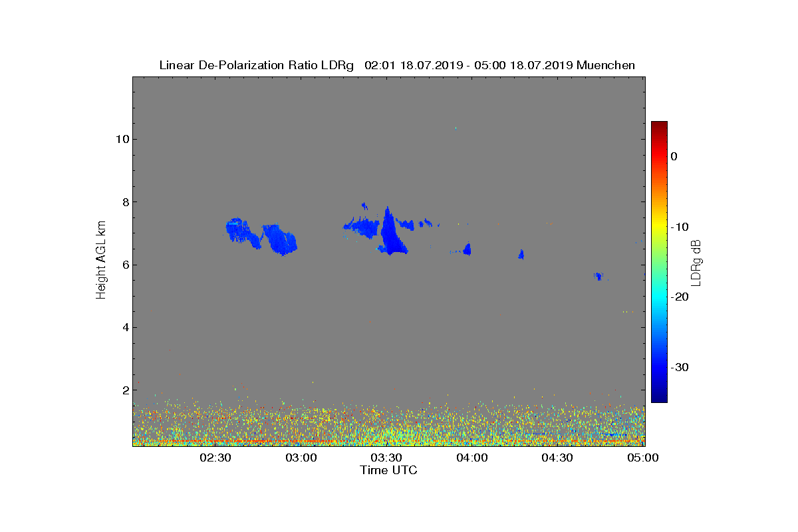Click the -30 dB colorbar label

(x=679, y=367)
